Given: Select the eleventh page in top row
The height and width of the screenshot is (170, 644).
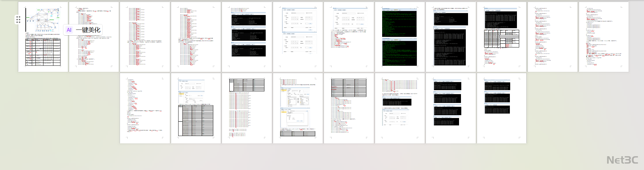Looking at the screenshot, I should pyautogui.click(x=553, y=37).
